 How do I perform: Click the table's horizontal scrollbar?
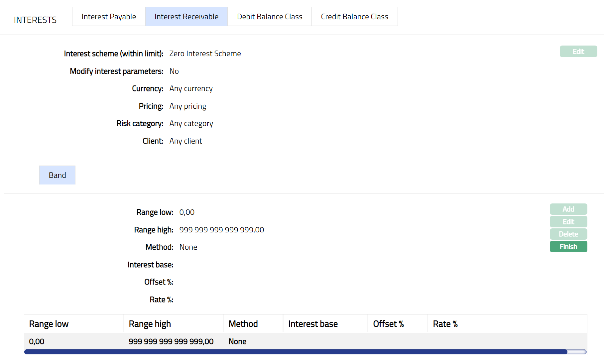pyautogui.click(x=296, y=352)
